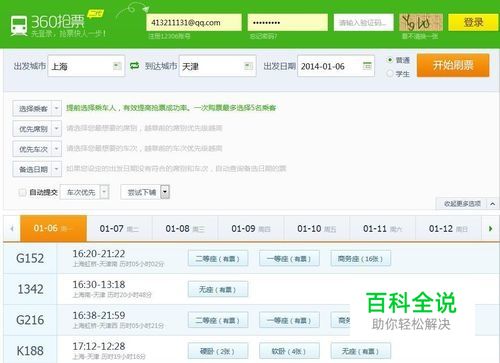The image size is (500, 363).
Task: Open the forgot password link below the password field
Action: coord(263,36)
